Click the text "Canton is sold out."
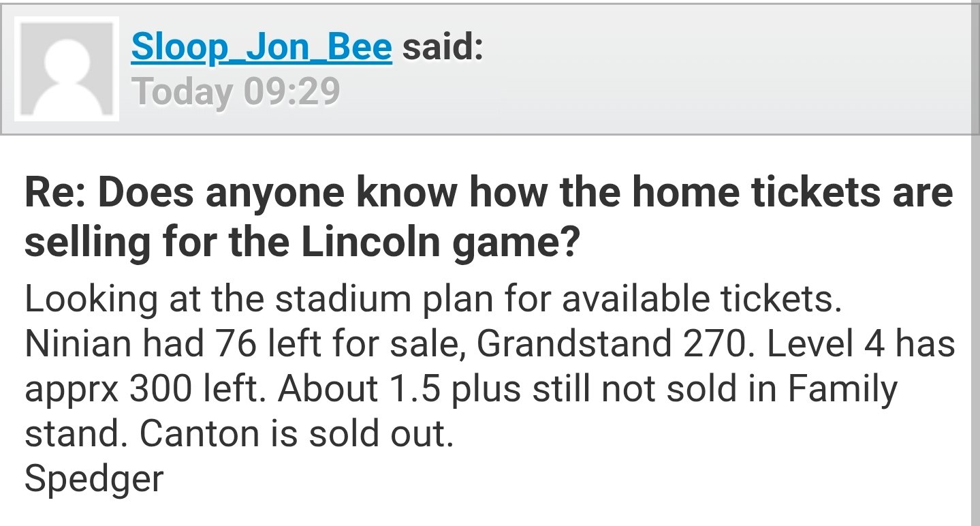 pyautogui.click(x=297, y=433)
